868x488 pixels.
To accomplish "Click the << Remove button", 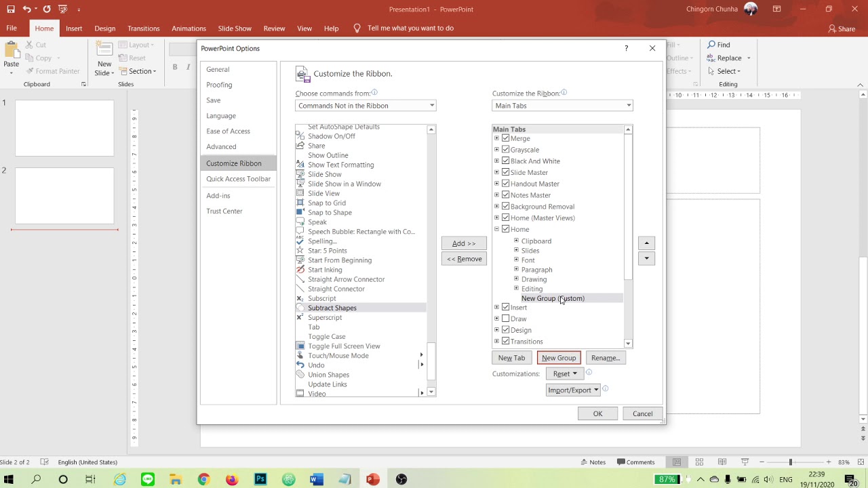I will point(464,259).
